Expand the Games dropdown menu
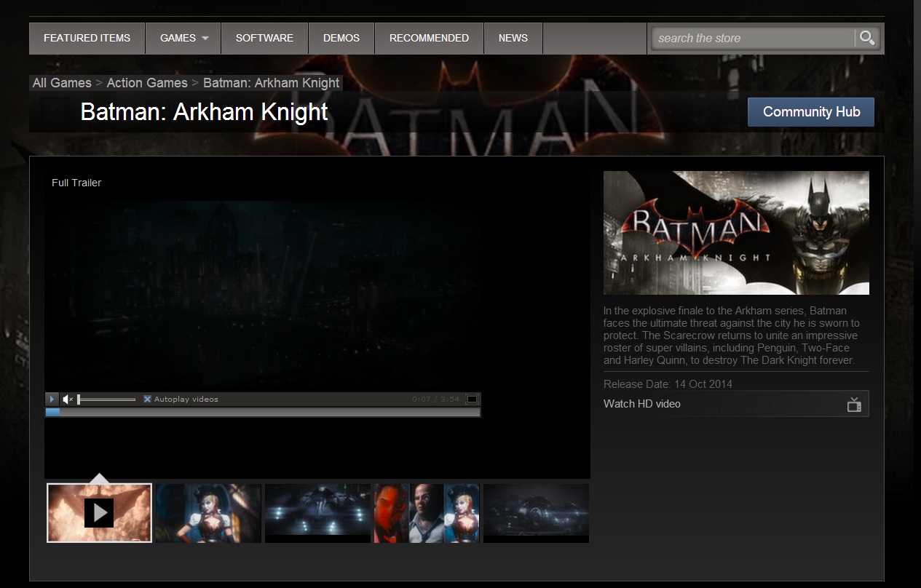 click(183, 39)
